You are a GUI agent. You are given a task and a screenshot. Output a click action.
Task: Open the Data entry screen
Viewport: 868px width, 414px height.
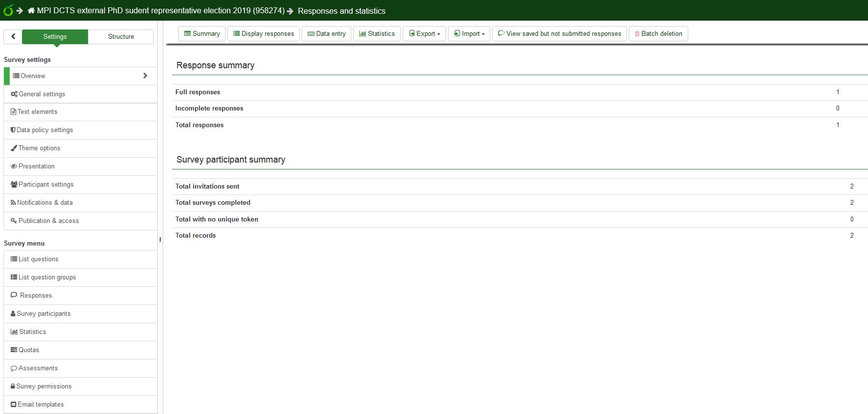coord(326,34)
